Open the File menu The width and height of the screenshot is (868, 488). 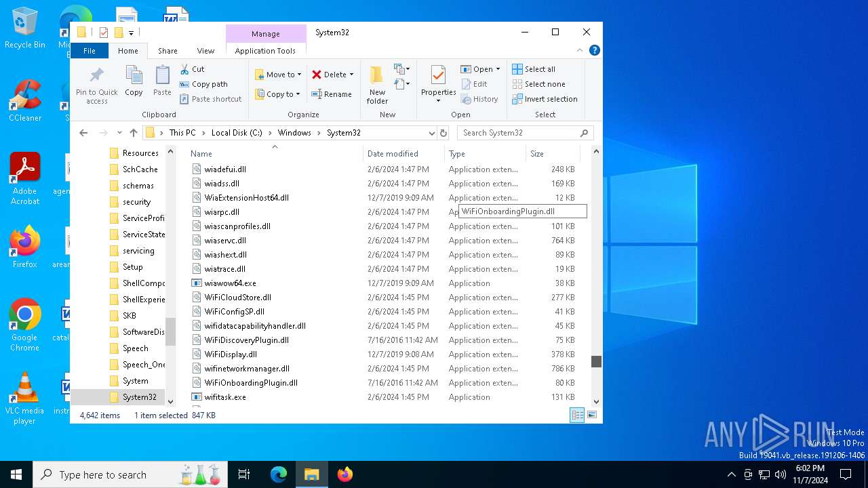(90, 50)
